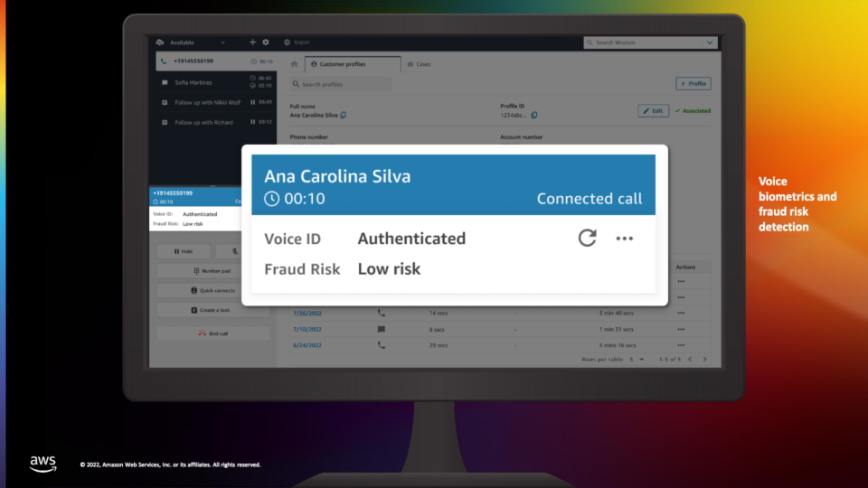The height and width of the screenshot is (488, 868).
Task: Click the + Profile button
Action: (x=693, y=83)
